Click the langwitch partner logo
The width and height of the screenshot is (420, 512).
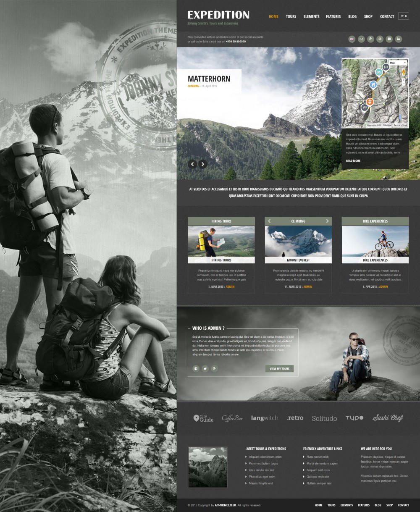click(265, 418)
